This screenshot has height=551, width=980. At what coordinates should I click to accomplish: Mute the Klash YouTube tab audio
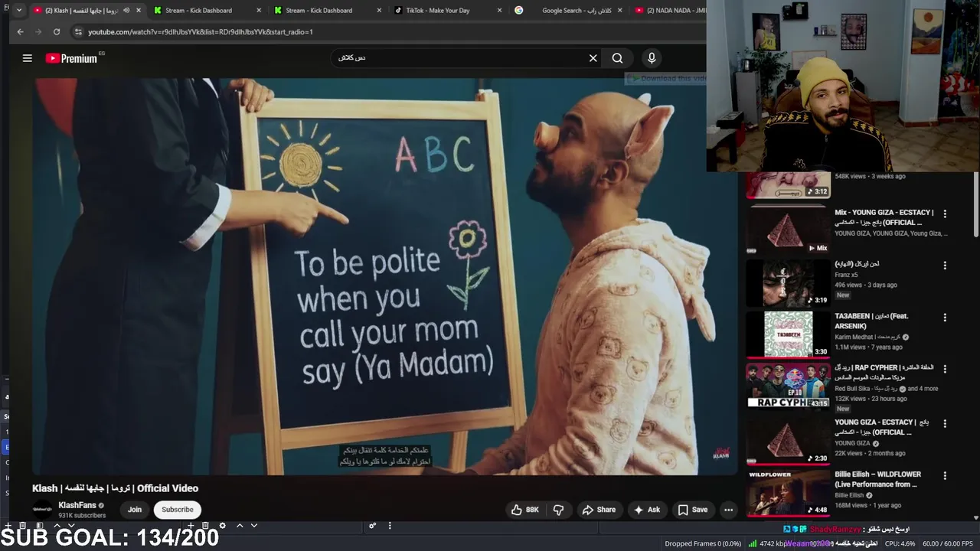[x=126, y=11]
